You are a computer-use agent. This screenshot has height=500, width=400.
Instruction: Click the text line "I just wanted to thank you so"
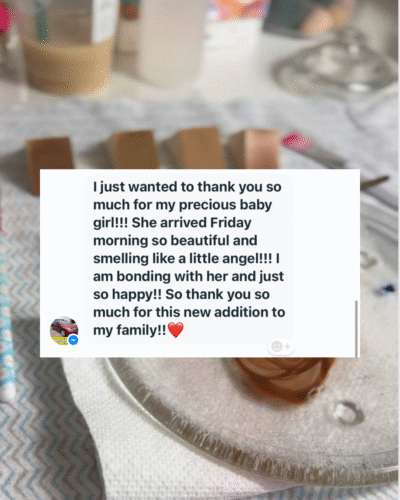click(187, 187)
